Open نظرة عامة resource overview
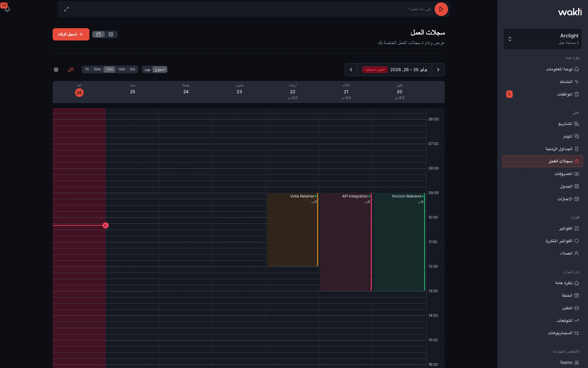This screenshot has width=588, height=368. [x=542, y=283]
